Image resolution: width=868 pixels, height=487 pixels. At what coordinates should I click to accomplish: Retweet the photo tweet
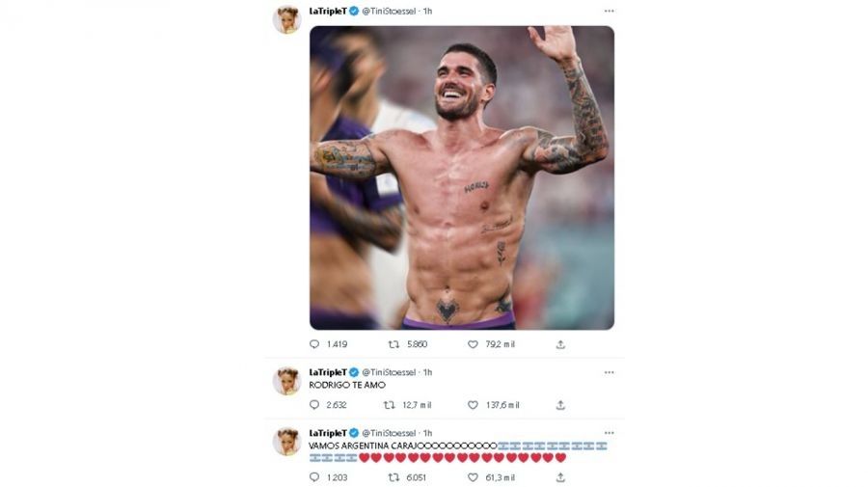393,344
